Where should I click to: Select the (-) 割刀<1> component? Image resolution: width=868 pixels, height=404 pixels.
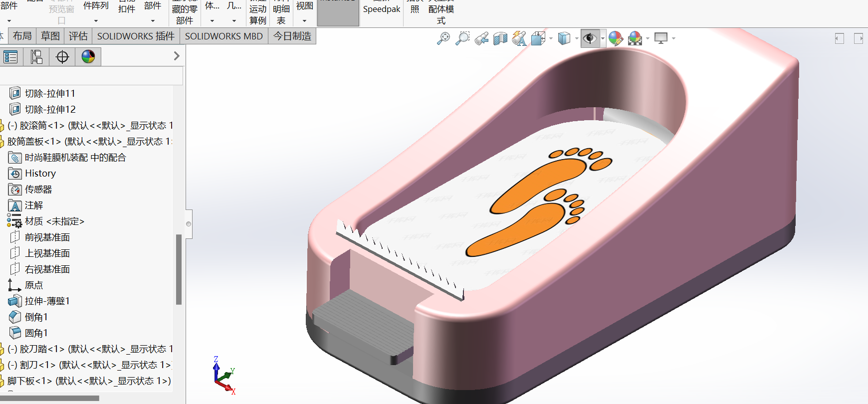(89, 365)
